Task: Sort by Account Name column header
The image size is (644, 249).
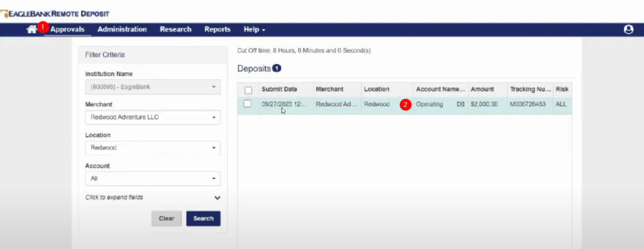Action: [x=440, y=89]
